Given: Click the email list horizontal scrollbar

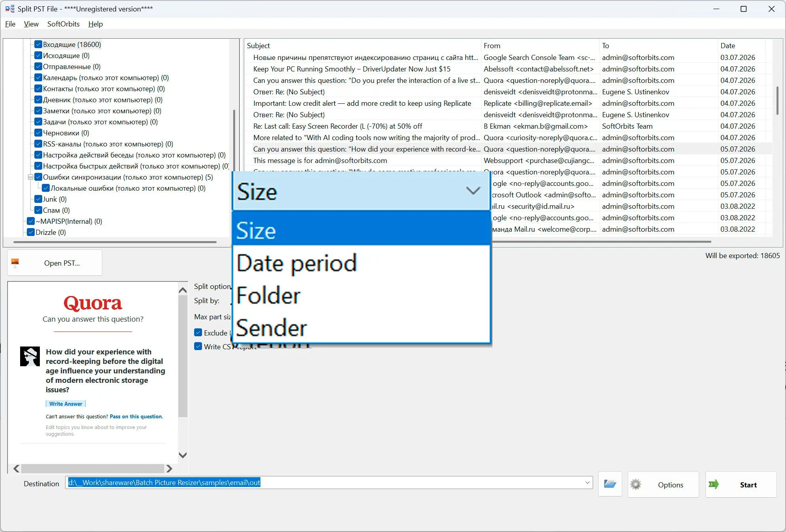Looking at the screenshot, I should click(x=601, y=241).
